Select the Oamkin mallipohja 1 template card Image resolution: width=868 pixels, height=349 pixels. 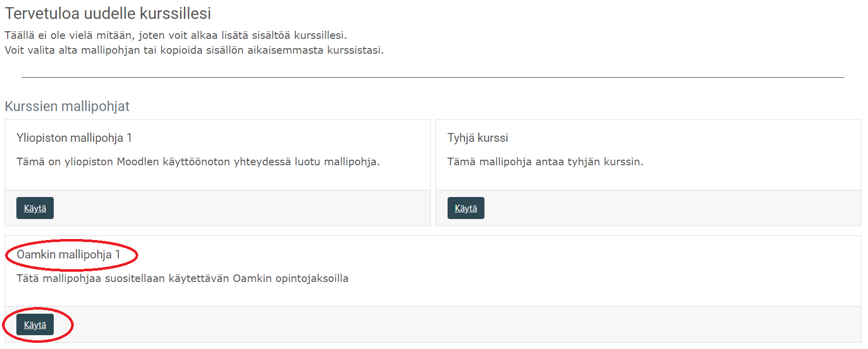433,289
